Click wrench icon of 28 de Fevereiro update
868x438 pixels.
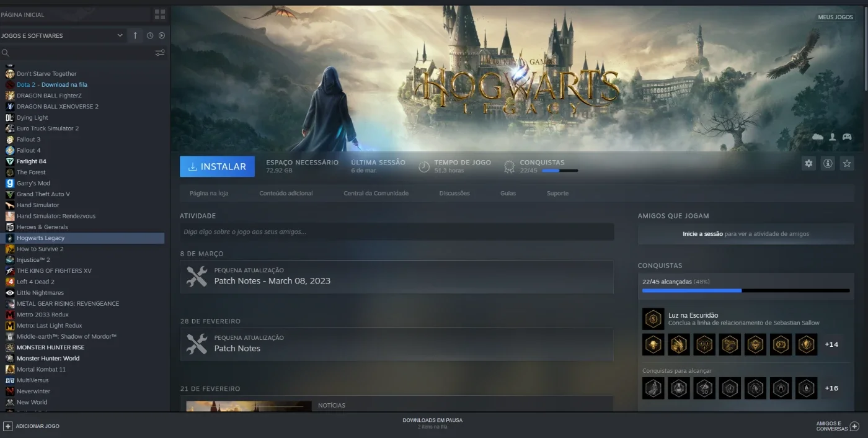pos(197,344)
